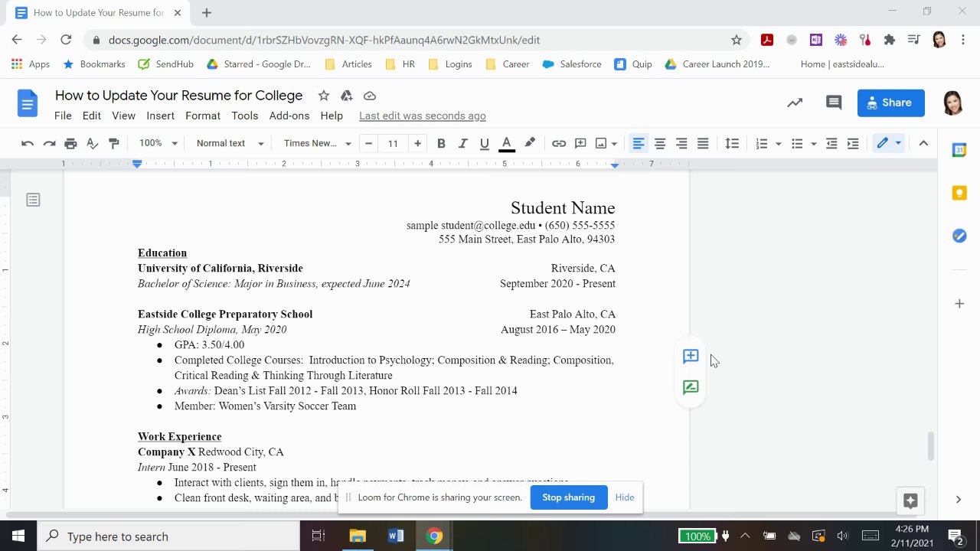Click the font size field showing 11

point(393,143)
